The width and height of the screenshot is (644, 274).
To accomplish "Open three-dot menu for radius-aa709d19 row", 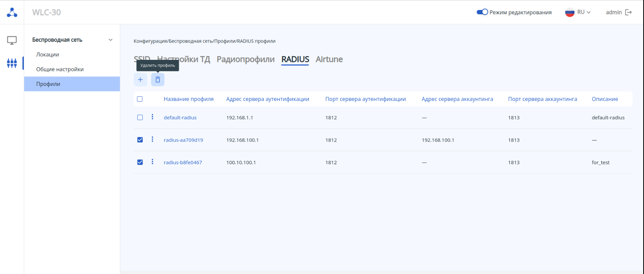I will (x=153, y=139).
